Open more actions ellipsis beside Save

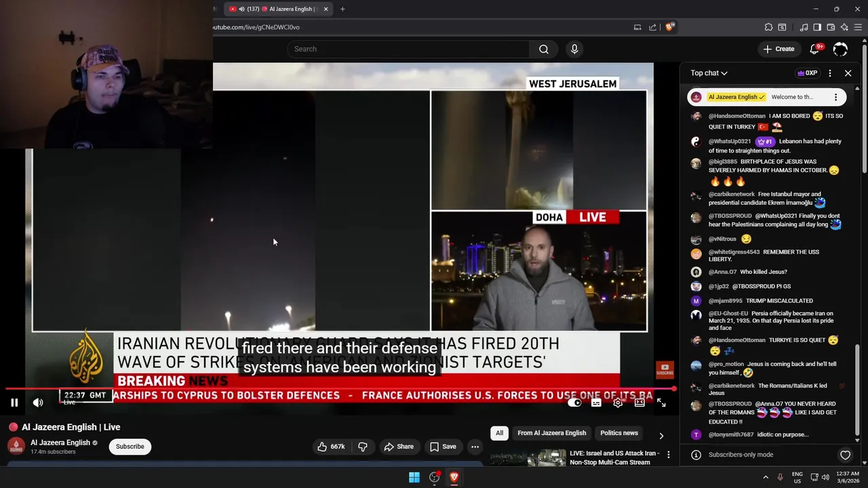(475, 447)
